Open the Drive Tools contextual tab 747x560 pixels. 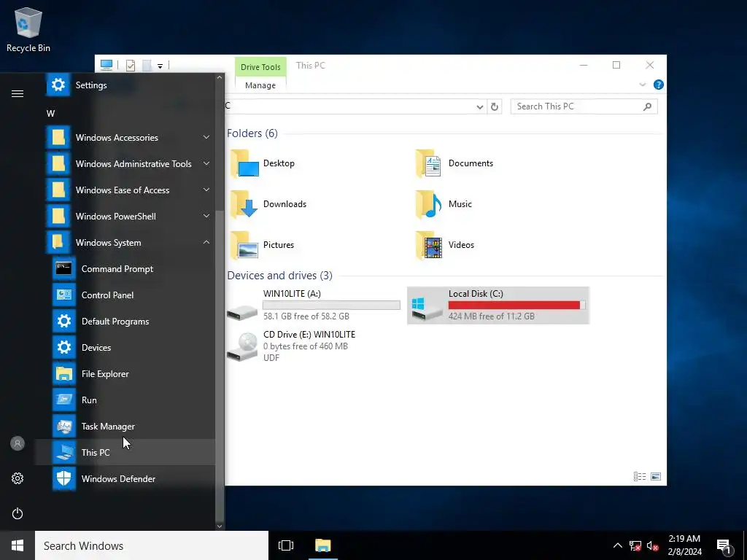260,67
